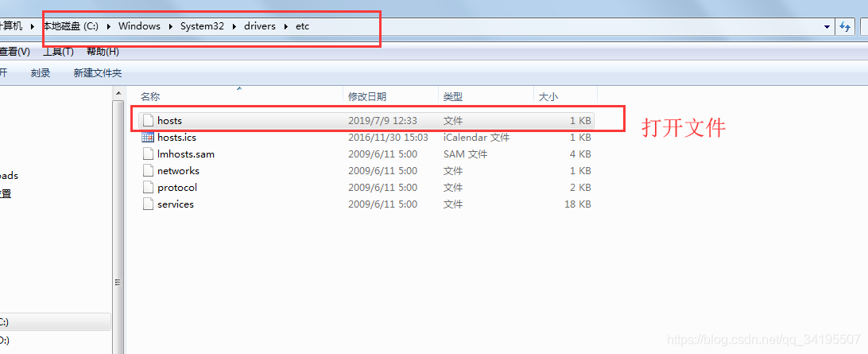Expand the arrow after drivers in path

pos(285,26)
